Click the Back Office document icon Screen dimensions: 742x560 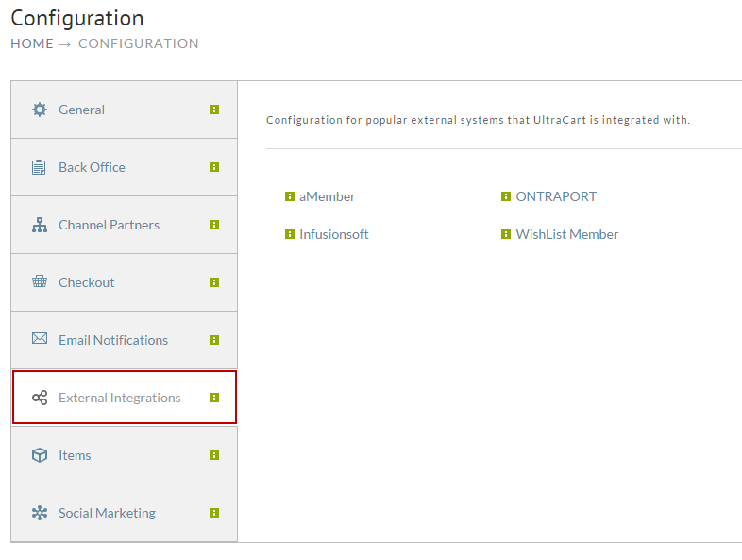(x=40, y=167)
